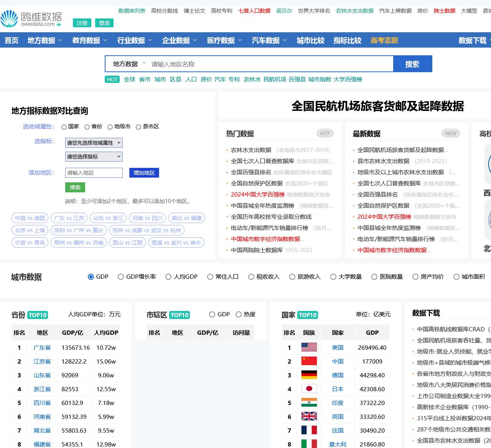Expand the 地方数据 search category selector

click(x=129, y=64)
